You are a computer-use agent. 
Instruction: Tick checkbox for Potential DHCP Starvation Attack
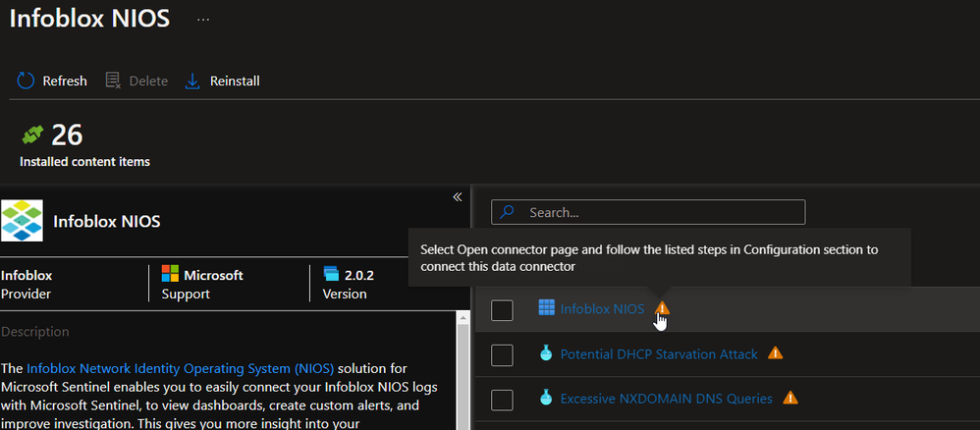502,355
